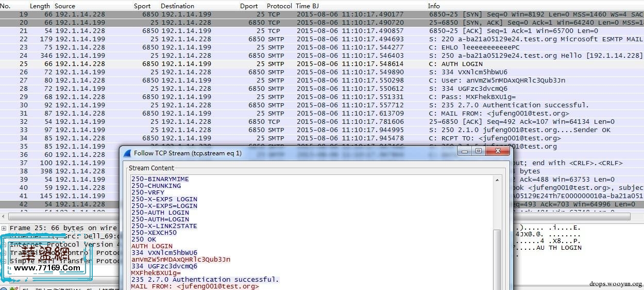The image size is (644, 290).
Task: Sort by the Protocol column header
Action: [x=280, y=6]
